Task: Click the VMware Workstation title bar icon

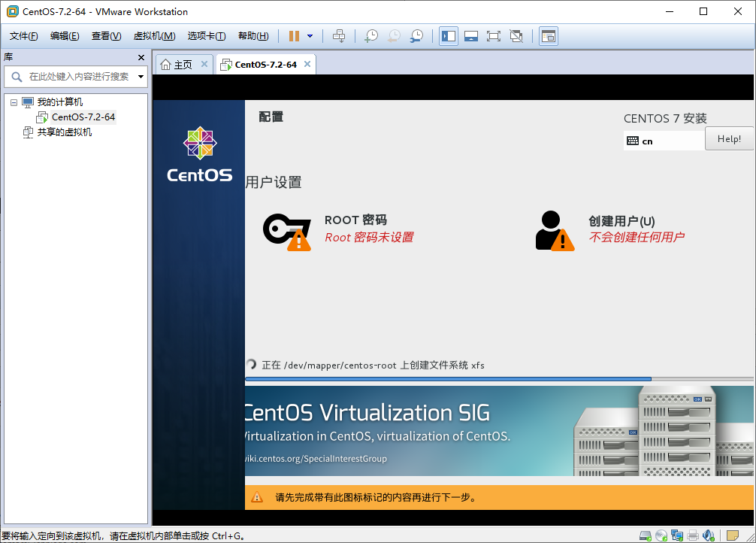Action: point(13,11)
